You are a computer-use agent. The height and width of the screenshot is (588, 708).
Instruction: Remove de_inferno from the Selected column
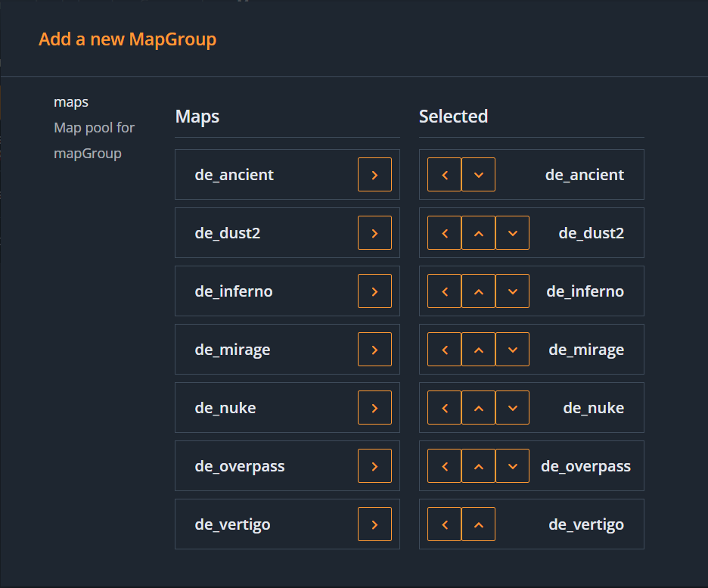(444, 291)
